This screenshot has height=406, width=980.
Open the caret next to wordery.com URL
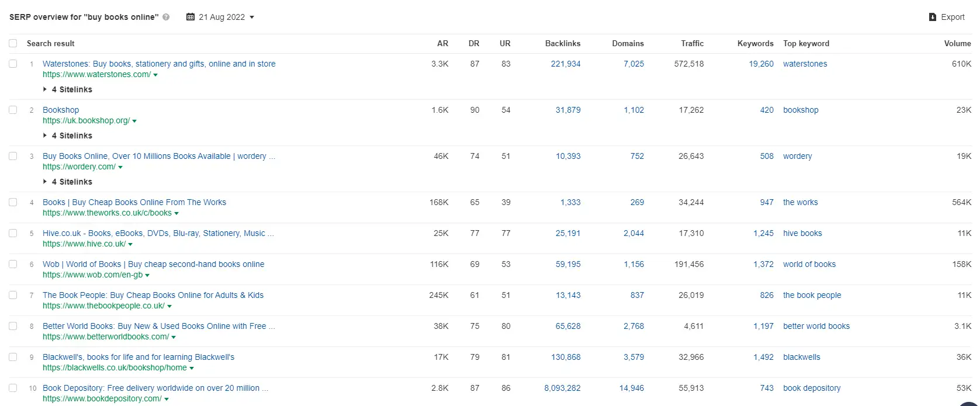(x=120, y=167)
